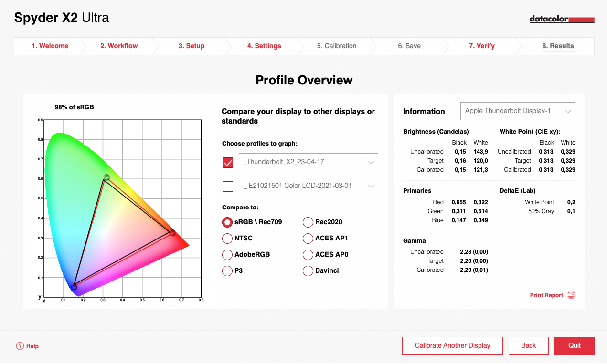The width and height of the screenshot is (607, 364).
Task: Click inside the CIE chromaticity gamut chart
Action: coord(123,208)
